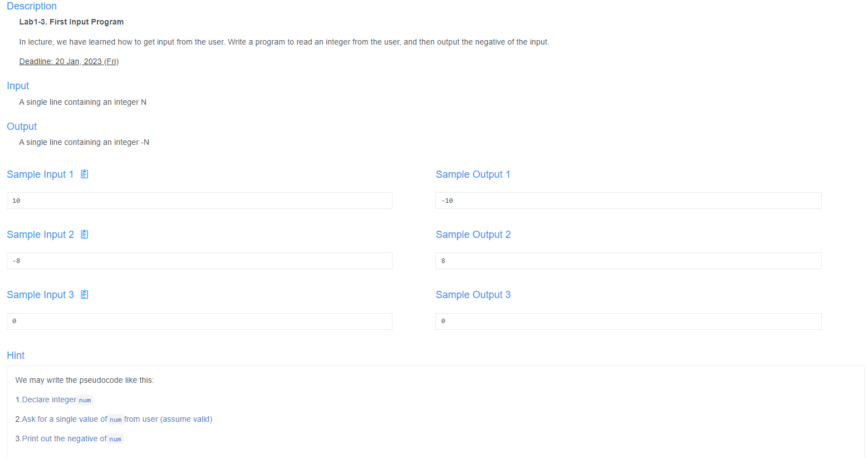Select the text box showing -8
This screenshot has height=458, width=868.
point(199,260)
